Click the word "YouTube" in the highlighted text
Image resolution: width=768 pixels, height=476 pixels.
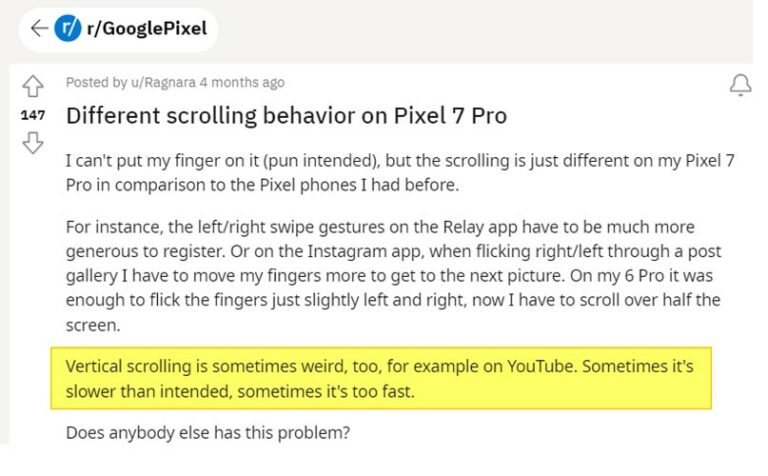(540, 366)
